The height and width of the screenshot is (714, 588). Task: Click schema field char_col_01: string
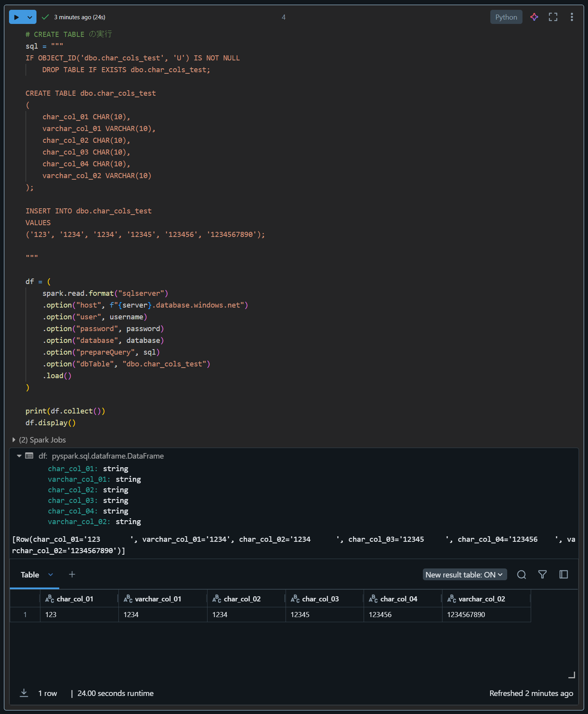point(88,469)
